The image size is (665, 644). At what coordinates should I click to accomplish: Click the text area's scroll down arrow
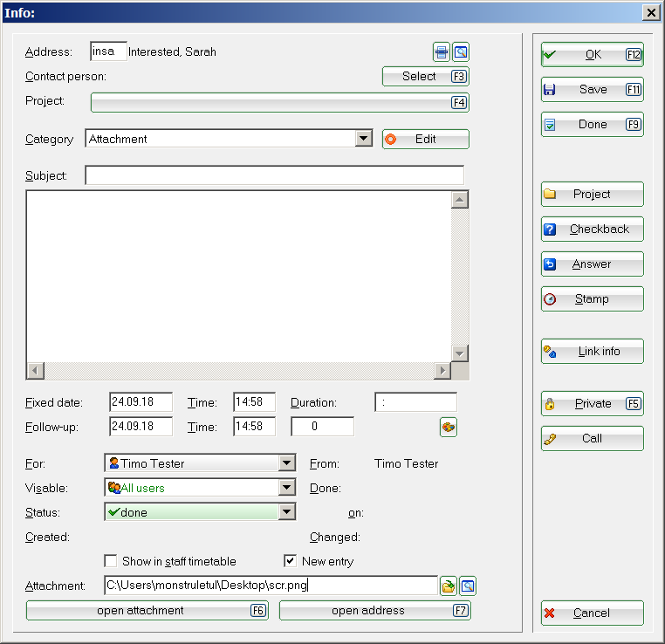pos(460,353)
